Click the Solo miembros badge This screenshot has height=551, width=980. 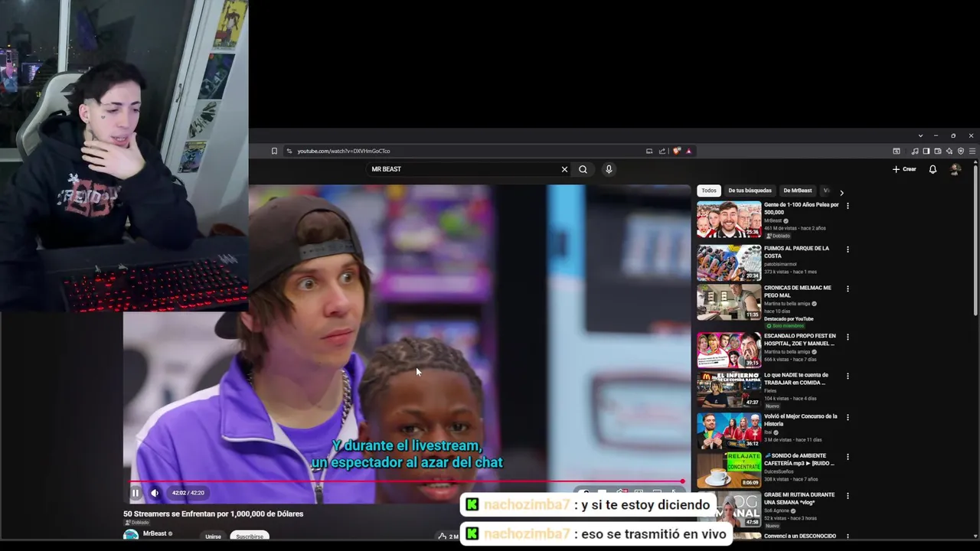point(784,326)
